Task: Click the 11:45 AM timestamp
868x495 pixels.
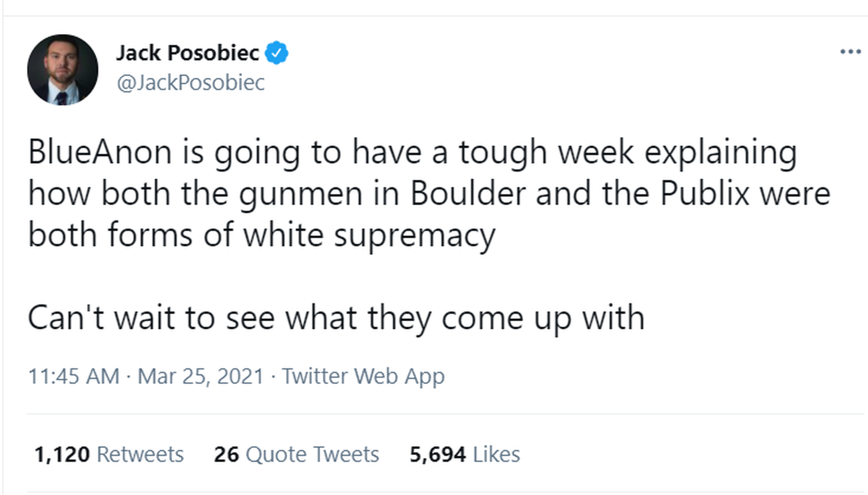Action: [74, 376]
